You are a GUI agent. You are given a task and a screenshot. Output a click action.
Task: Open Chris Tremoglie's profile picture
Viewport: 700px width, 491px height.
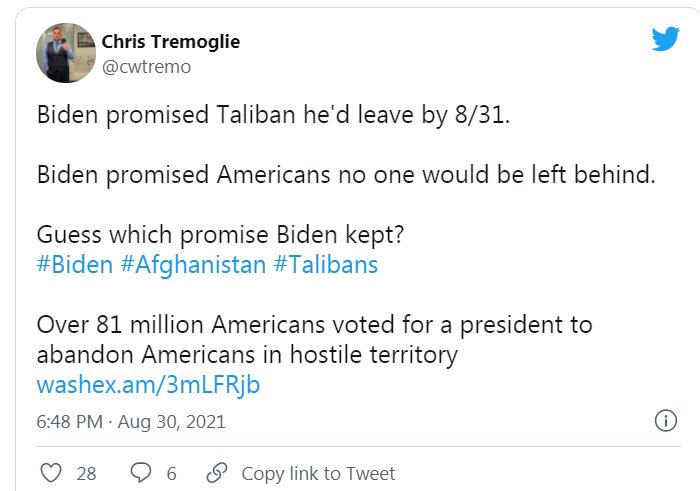[66, 53]
